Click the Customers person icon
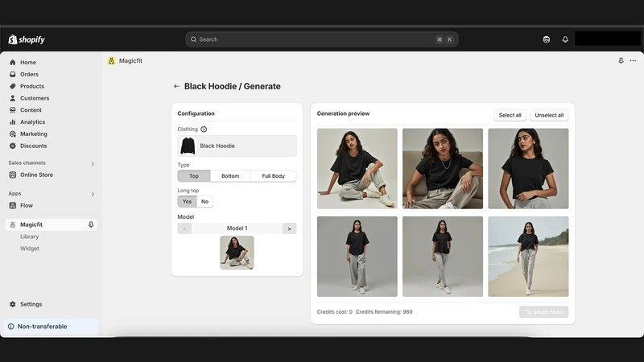 point(13,98)
